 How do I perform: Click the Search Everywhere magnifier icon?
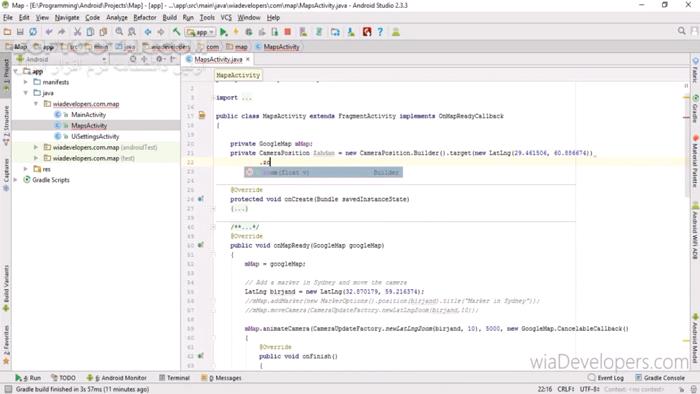coord(681,31)
